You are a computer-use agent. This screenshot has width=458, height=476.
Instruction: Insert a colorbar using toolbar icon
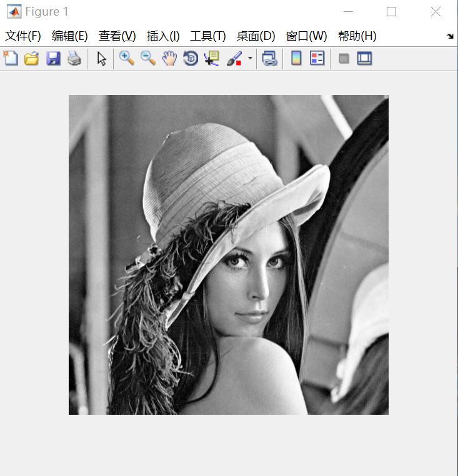tap(296, 58)
